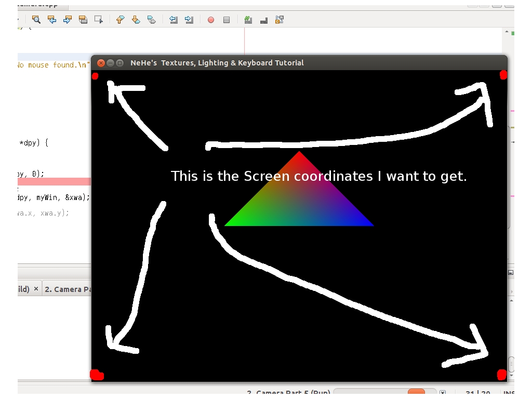Minimize the NeHe's tutorial window
This screenshot has height=399, width=532.
tap(110, 63)
